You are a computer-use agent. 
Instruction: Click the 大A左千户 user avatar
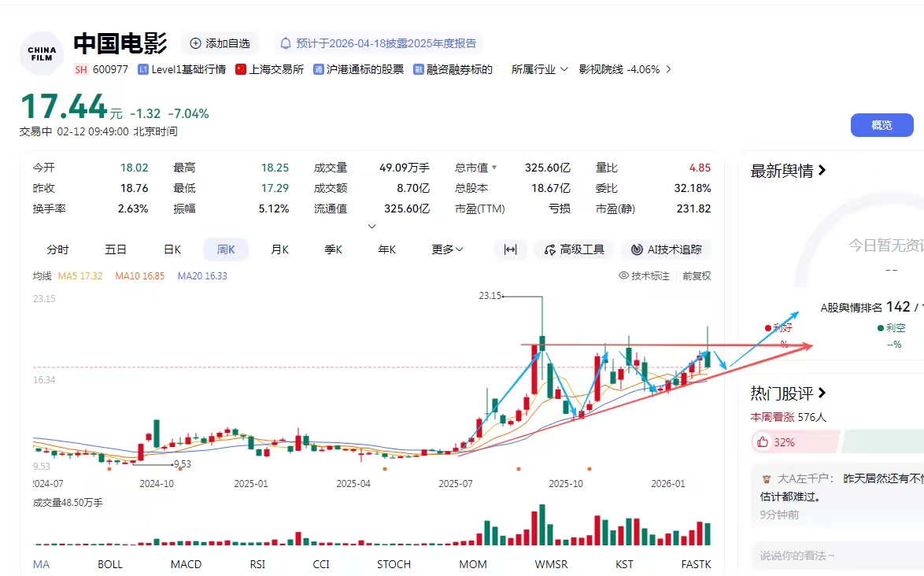(767, 479)
